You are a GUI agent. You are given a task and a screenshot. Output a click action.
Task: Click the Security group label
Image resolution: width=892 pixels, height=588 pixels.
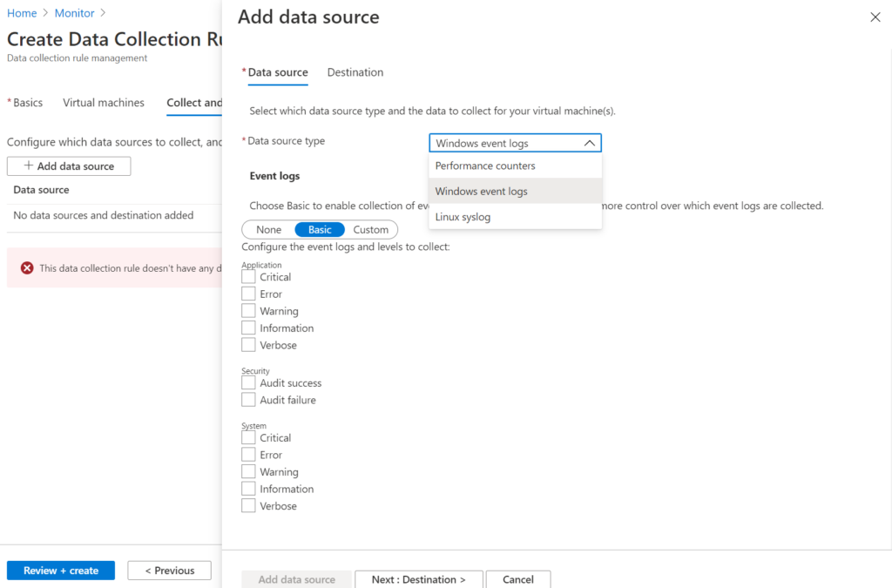(x=255, y=371)
